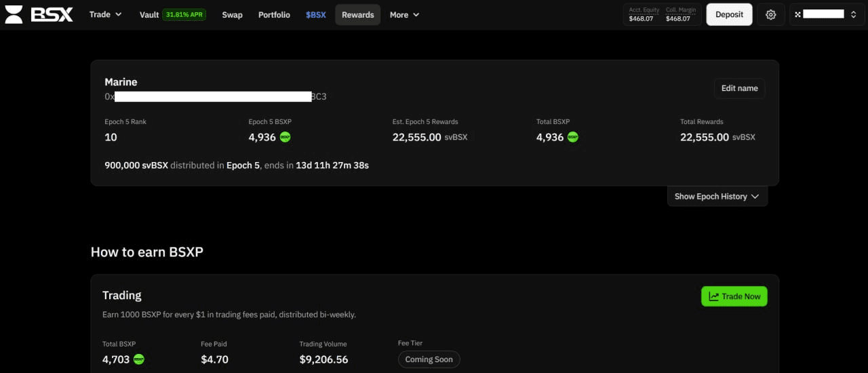Click the wallet address ending BC3
This screenshot has height=373, width=868.
pos(216,96)
